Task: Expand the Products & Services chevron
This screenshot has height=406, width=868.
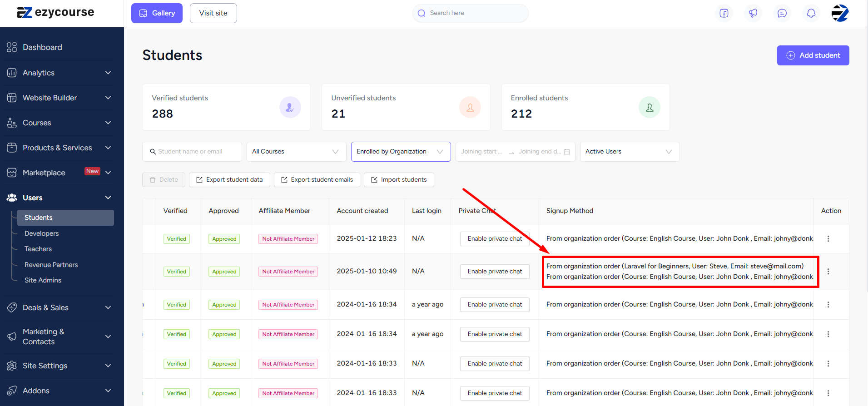Action: point(108,148)
